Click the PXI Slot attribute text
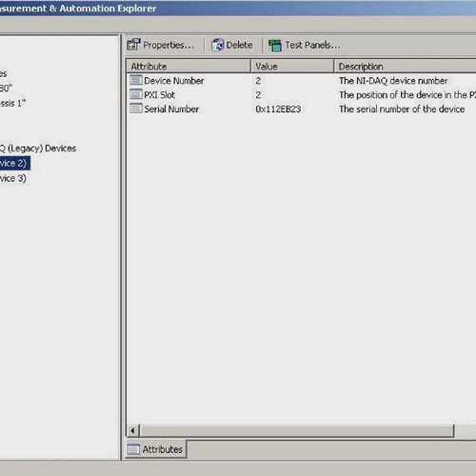The height and width of the screenshot is (476, 476). (x=159, y=95)
